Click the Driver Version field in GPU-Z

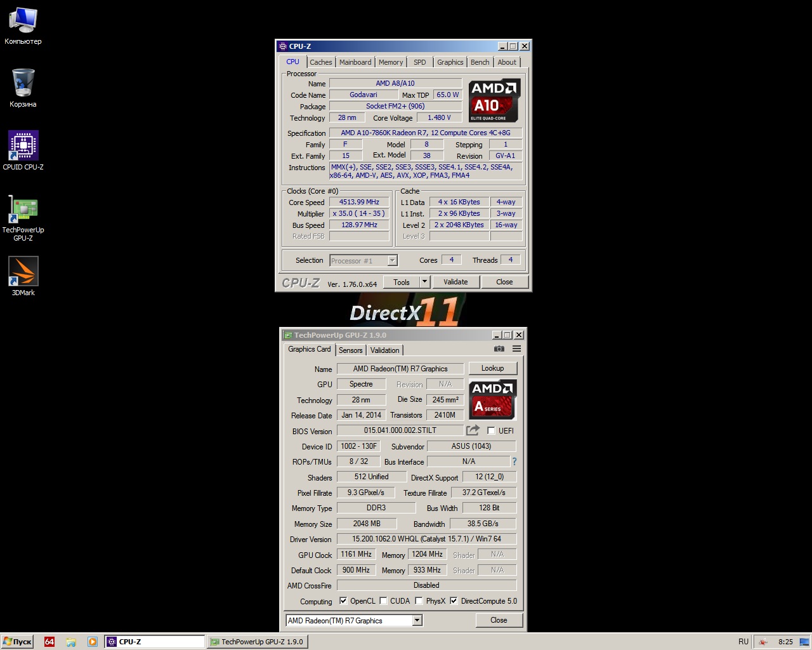(426, 539)
